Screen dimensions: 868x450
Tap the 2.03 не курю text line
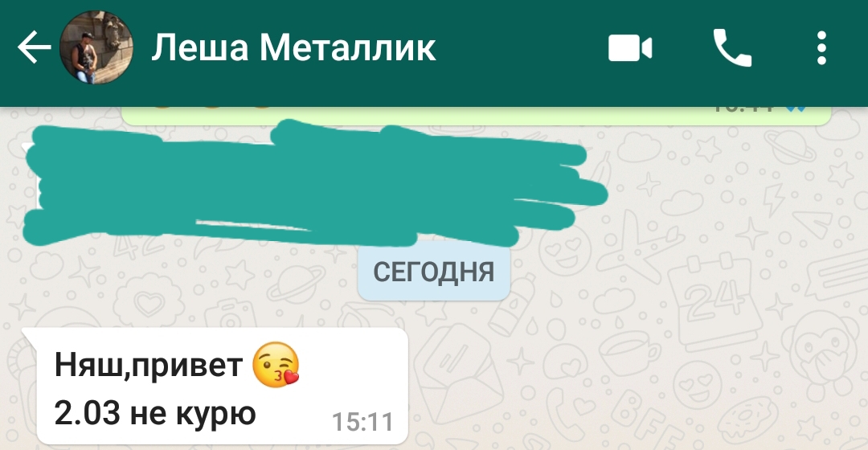156,414
